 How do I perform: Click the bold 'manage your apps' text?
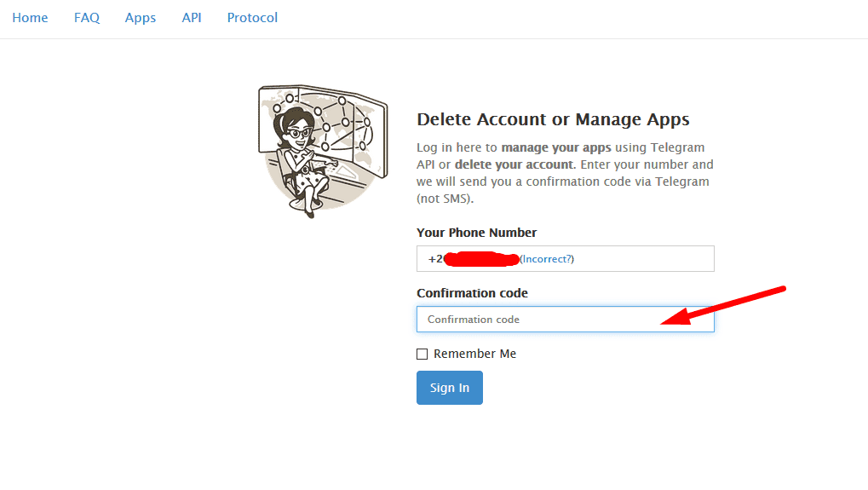coord(555,147)
